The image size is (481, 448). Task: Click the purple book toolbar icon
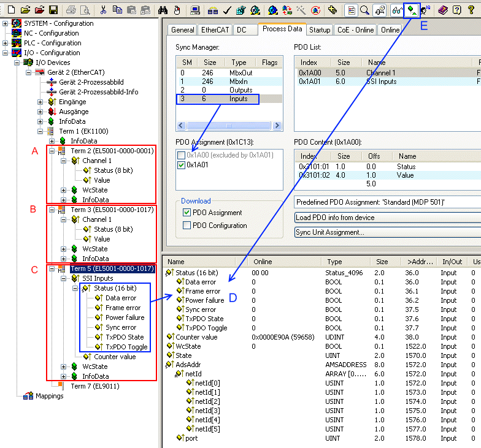pos(443,11)
